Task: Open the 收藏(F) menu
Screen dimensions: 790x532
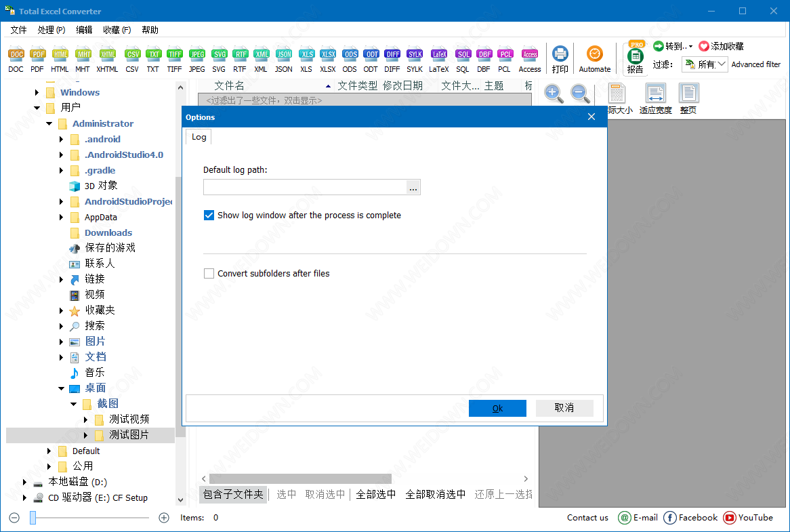Action: [117, 30]
